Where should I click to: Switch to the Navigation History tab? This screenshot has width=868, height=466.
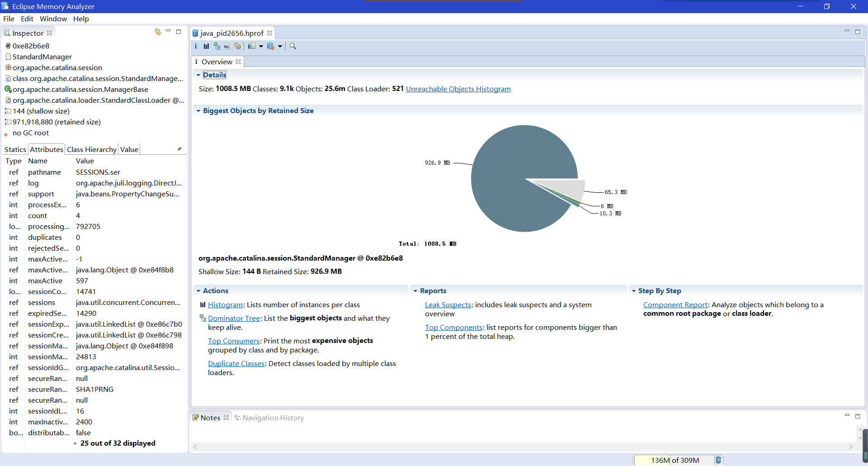point(269,418)
